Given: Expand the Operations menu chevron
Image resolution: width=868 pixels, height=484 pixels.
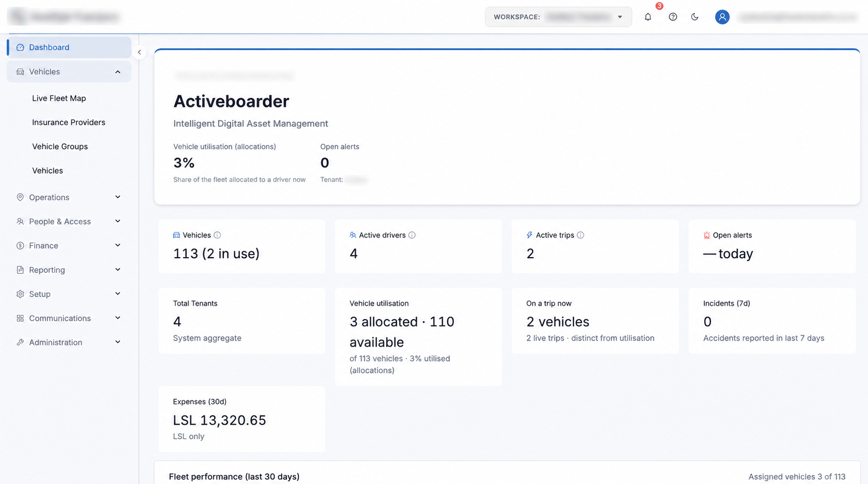Looking at the screenshot, I should (x=118, y=197).
